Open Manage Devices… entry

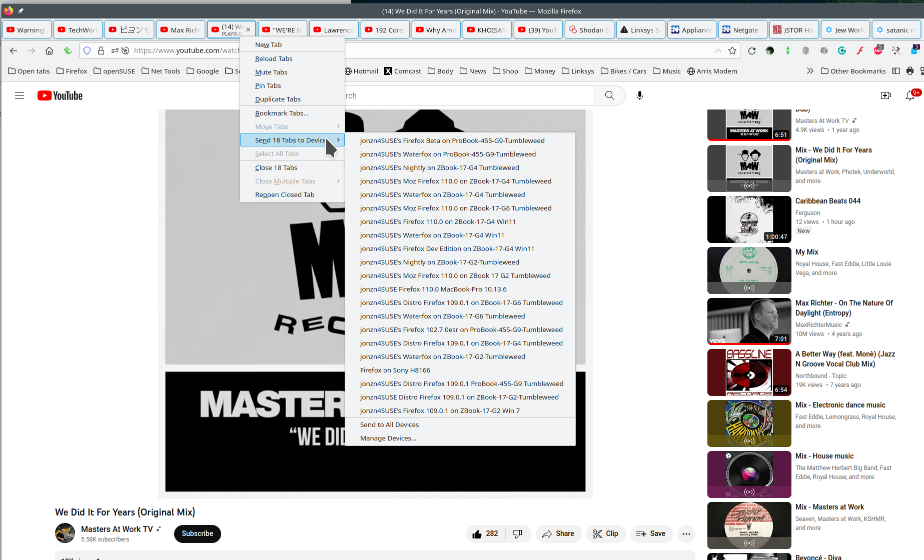pyautogui.click(x=460, y=438)
